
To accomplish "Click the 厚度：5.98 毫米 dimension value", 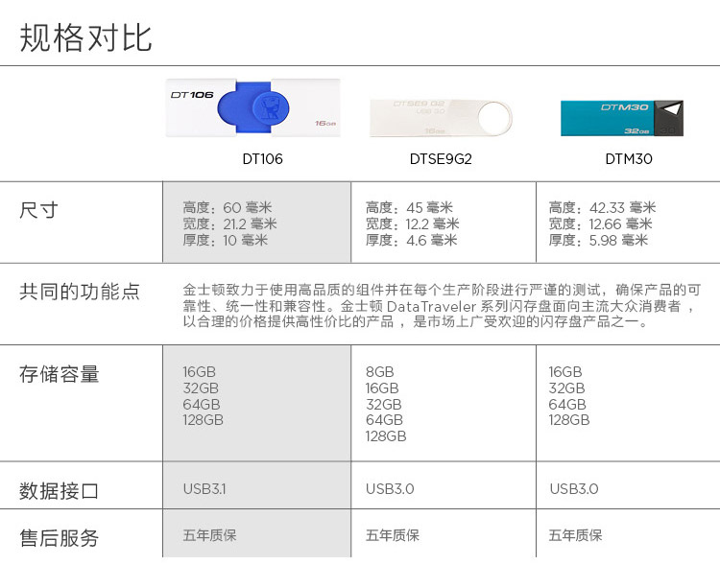I will tap(598, 240).
